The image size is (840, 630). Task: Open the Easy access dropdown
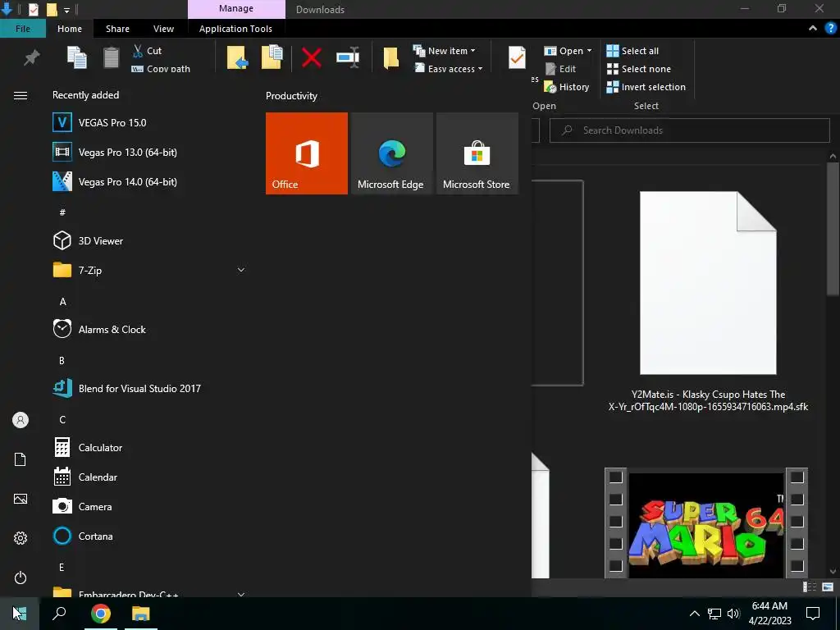coord(449,69)
